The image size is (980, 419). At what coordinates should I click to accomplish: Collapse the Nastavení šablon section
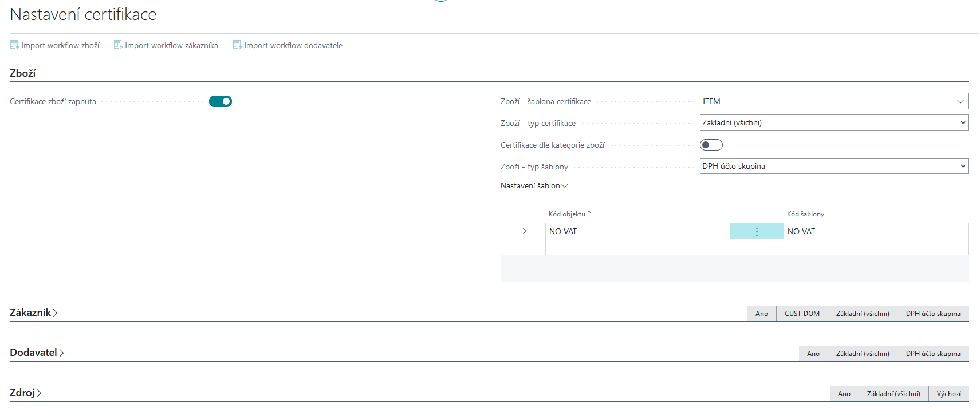[534, 185]
